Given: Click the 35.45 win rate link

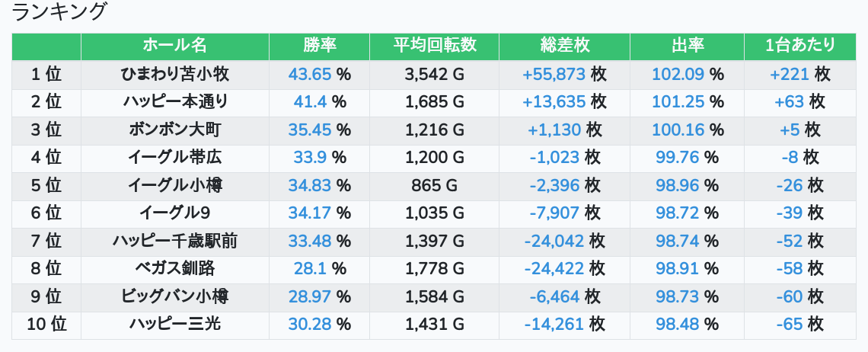Looking at the screenshot, I should [x=310, y=130].
